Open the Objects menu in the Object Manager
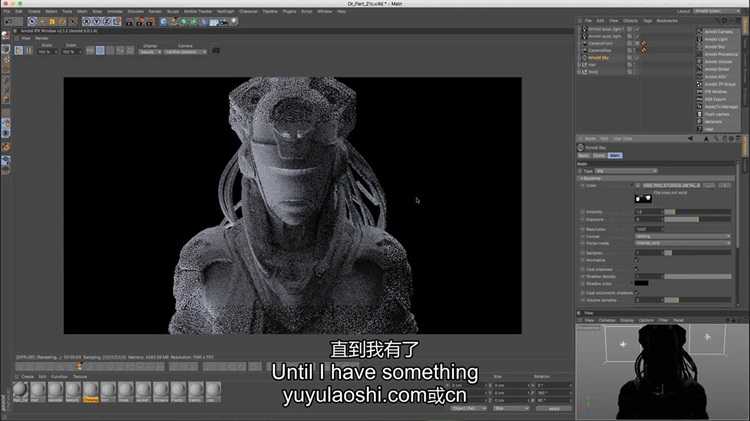 coord(630,21)
